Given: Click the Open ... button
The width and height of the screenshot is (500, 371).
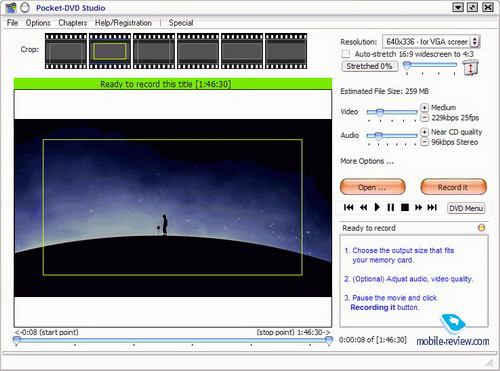Looking at the screenshot, I should click(373, 187).
